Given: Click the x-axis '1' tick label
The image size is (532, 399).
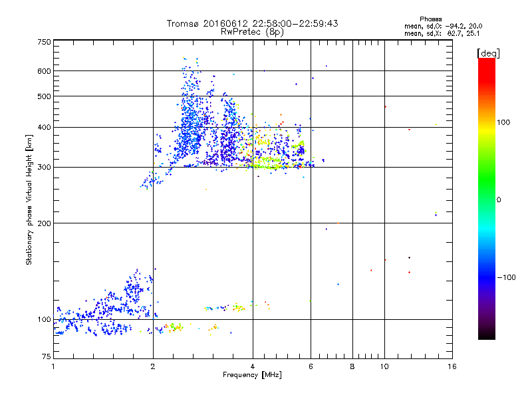Looking at the screenshot, I should [53, 366].
